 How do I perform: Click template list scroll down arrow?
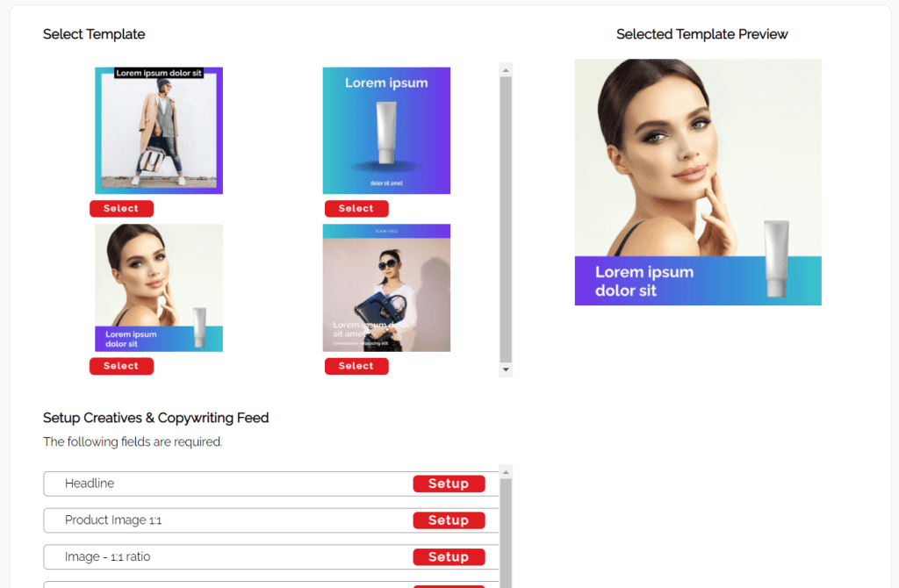[x=506, y=369]
